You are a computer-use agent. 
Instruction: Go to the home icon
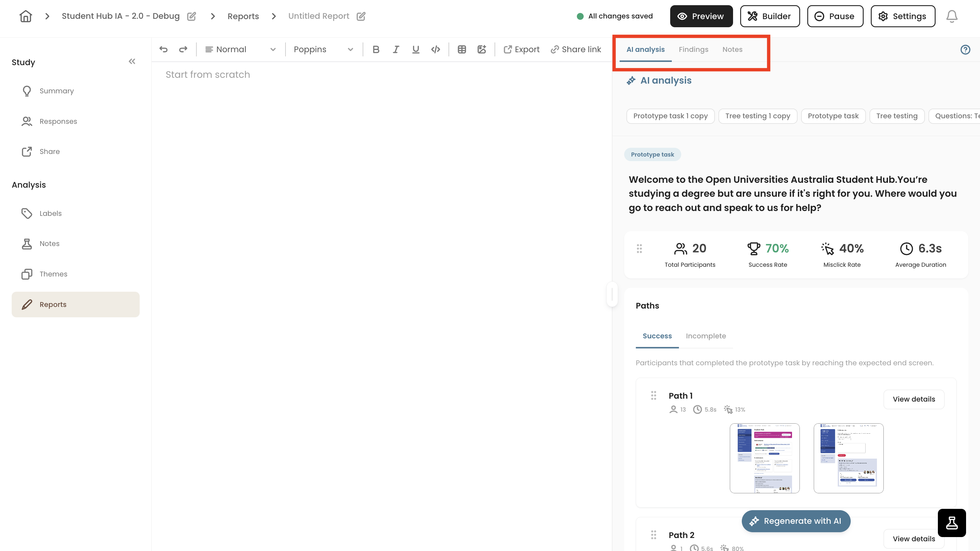(26, 16)
